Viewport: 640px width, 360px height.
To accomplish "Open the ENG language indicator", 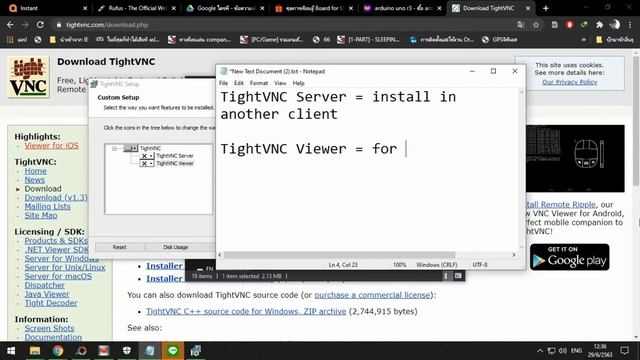I will pyautogui.click(x=576, y=351).
